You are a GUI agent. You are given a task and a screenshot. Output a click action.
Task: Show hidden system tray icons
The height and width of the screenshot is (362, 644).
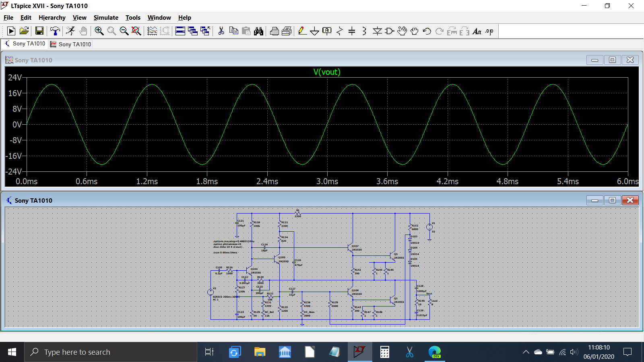(526, 352)
